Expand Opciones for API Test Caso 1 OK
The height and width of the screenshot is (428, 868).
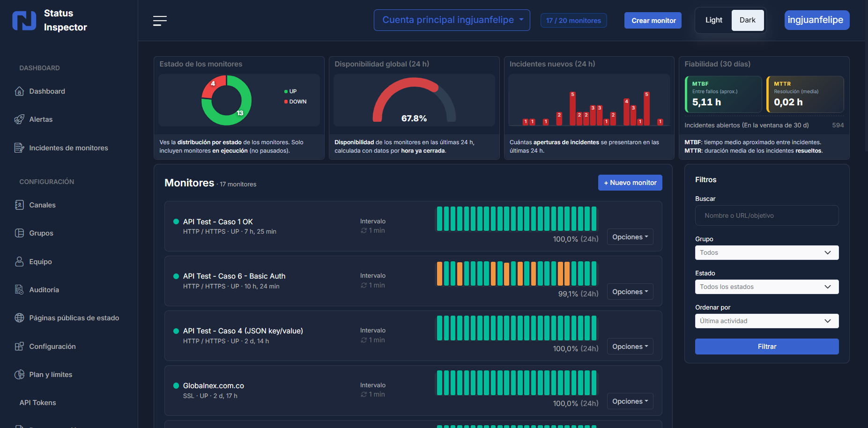(630, 236)
